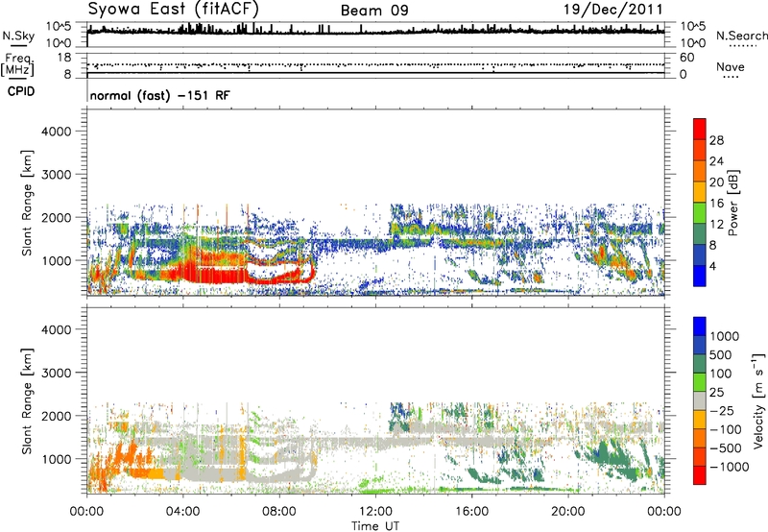Click the "Power [dB]" colorbar title
Screen dimensions: 768x532
point(733,203)
